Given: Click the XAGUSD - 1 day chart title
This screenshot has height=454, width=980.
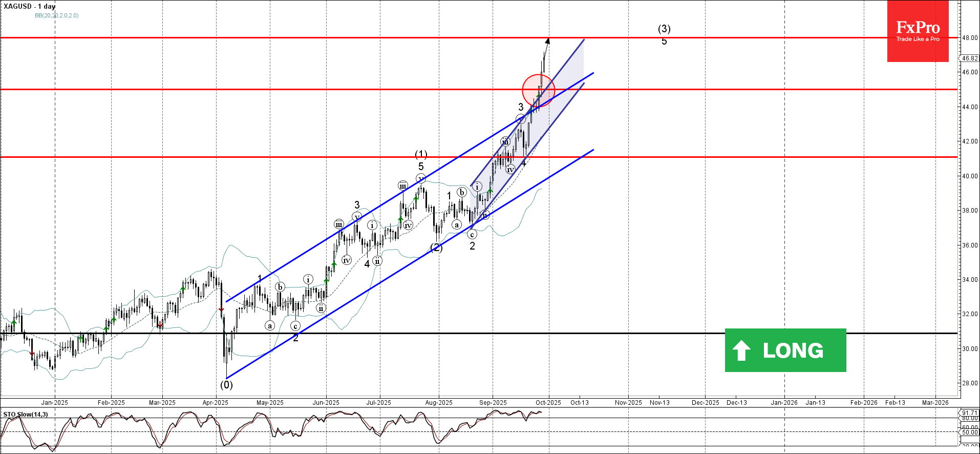Looking at the screenshot, I should click(x=30, y=6).
